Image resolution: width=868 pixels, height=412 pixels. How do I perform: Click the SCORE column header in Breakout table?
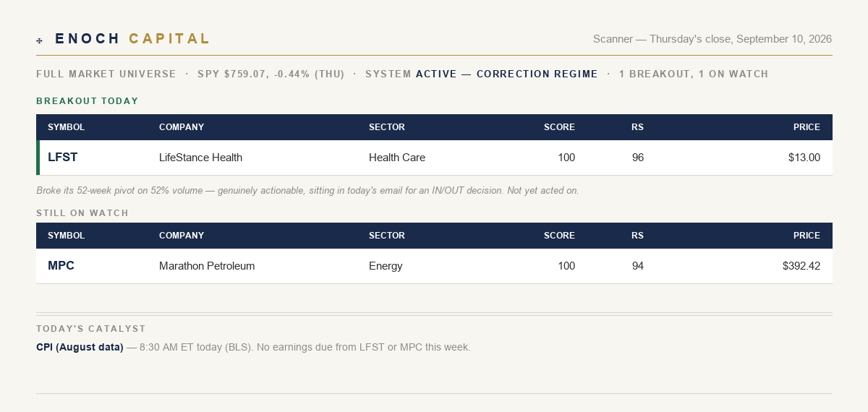point(559,127)
